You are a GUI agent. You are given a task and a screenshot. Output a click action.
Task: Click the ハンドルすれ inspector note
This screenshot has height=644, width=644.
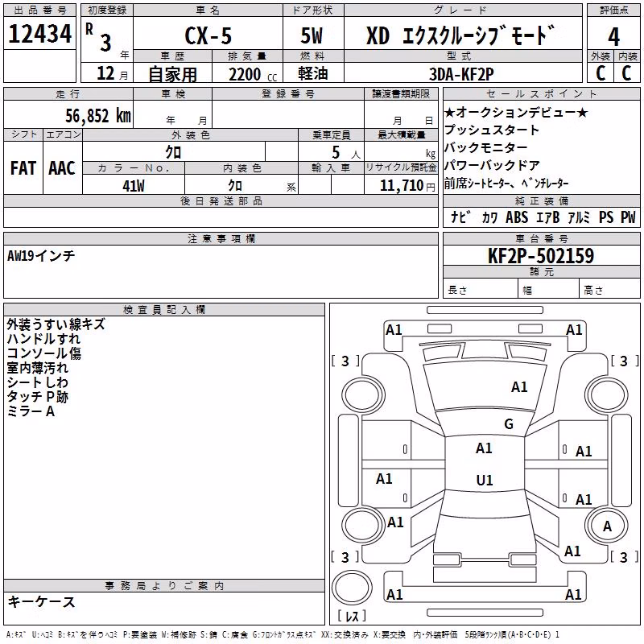pos(43,338)
